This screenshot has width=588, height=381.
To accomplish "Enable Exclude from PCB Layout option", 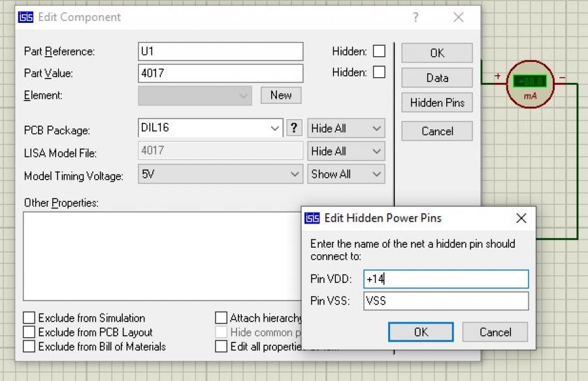I will click(x=29, y=333).
